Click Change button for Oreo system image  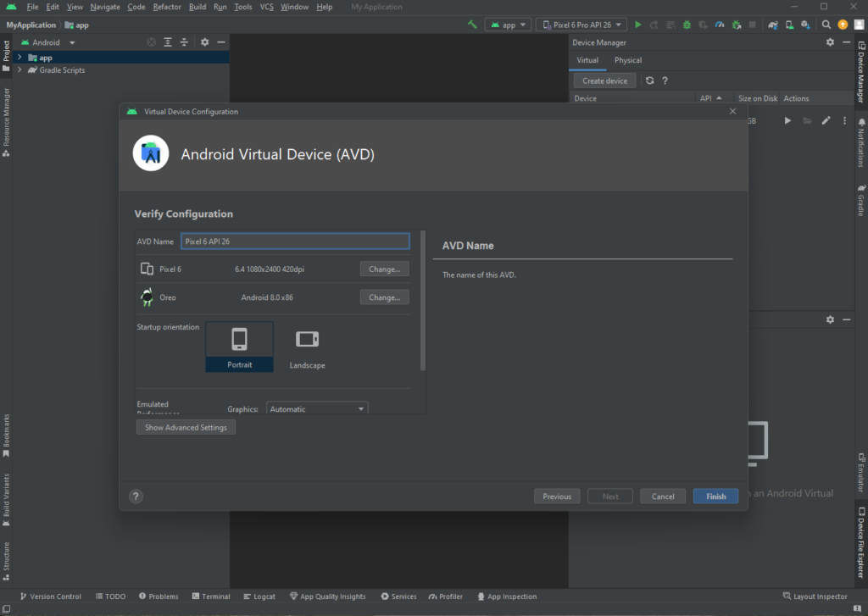point(385,297)
